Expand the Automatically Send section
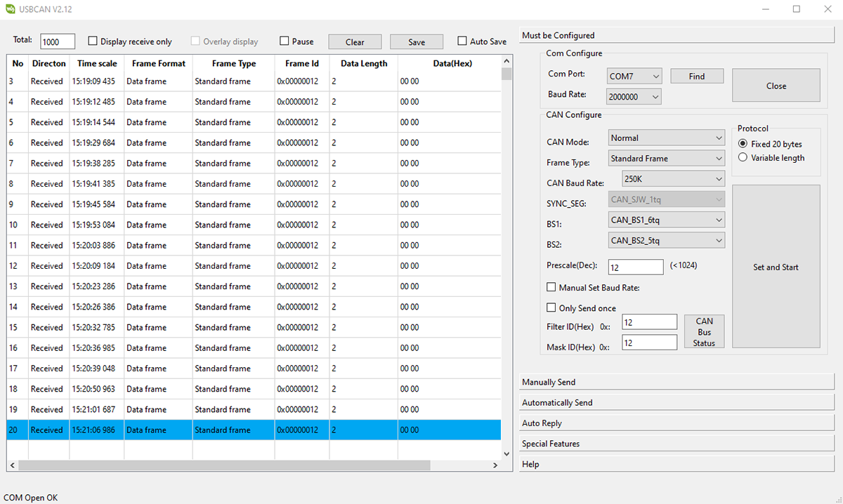Image resolution: width=843 pixels, height=504 pixels. pos(676,403)
